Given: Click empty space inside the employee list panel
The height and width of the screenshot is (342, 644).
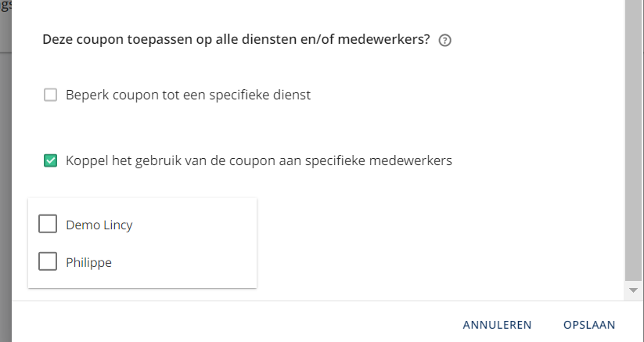Looking at the screenshot, I should pos(193,243).
